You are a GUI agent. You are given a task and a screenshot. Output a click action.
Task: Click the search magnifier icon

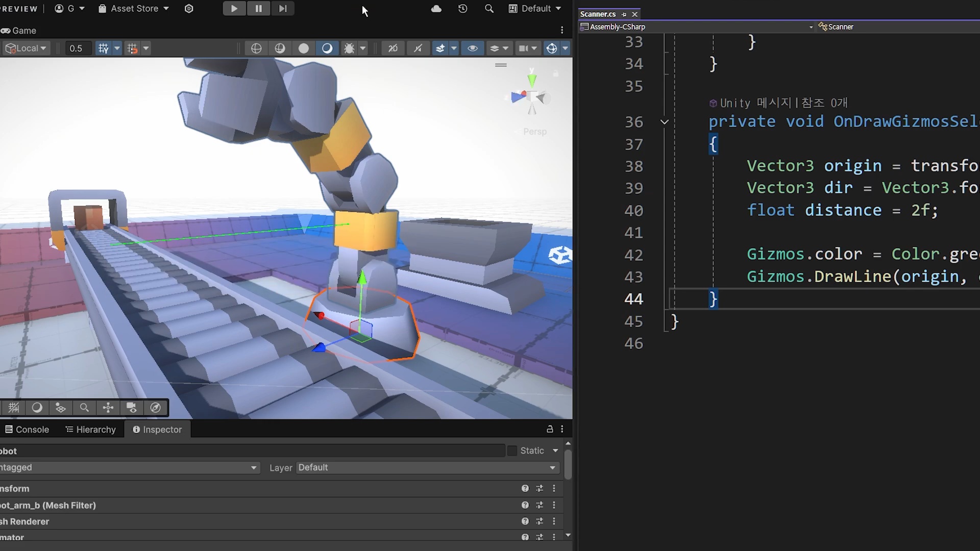click(x=489, y=9)
